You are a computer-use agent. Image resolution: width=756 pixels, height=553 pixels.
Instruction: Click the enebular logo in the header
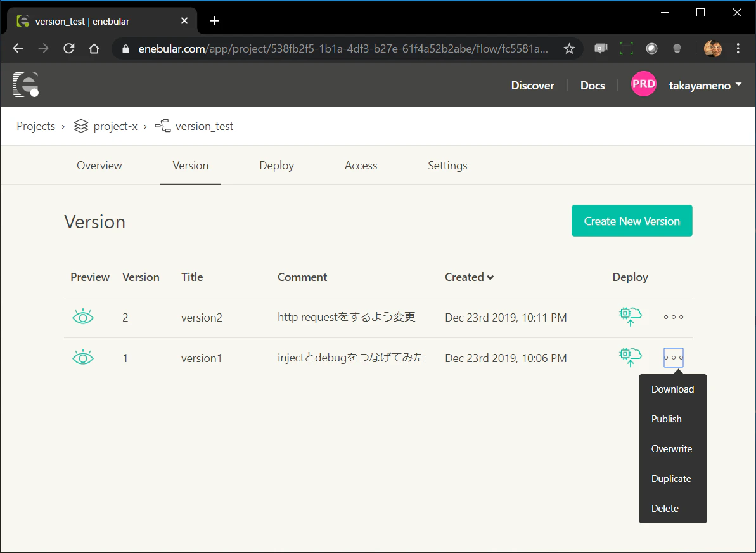point(26,84)
